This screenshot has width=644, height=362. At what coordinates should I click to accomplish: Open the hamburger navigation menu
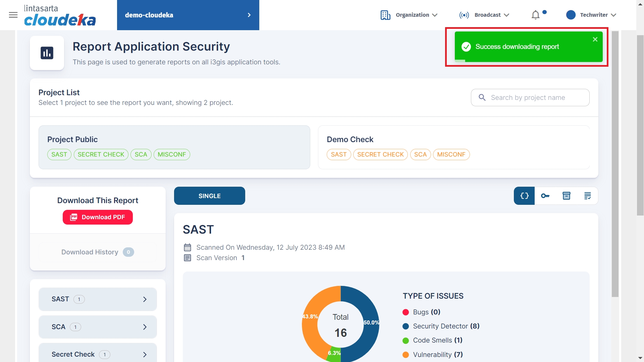[13, 15]
